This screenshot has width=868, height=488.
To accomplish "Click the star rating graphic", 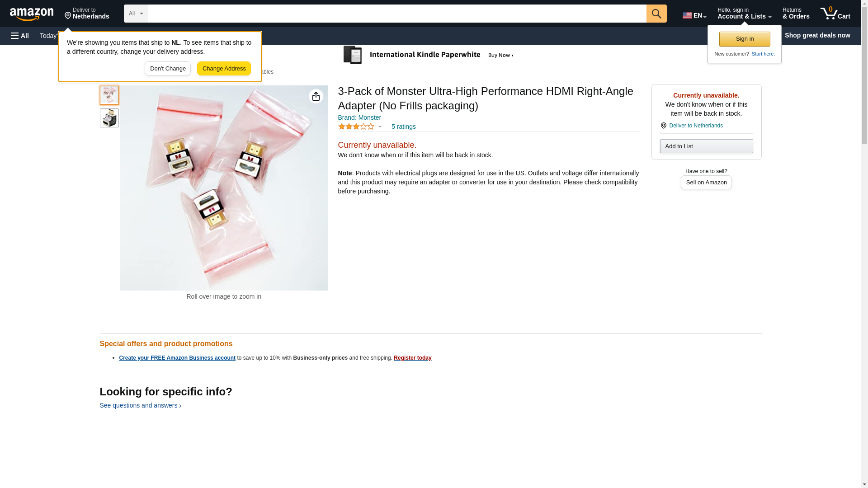I will point(356,127).
